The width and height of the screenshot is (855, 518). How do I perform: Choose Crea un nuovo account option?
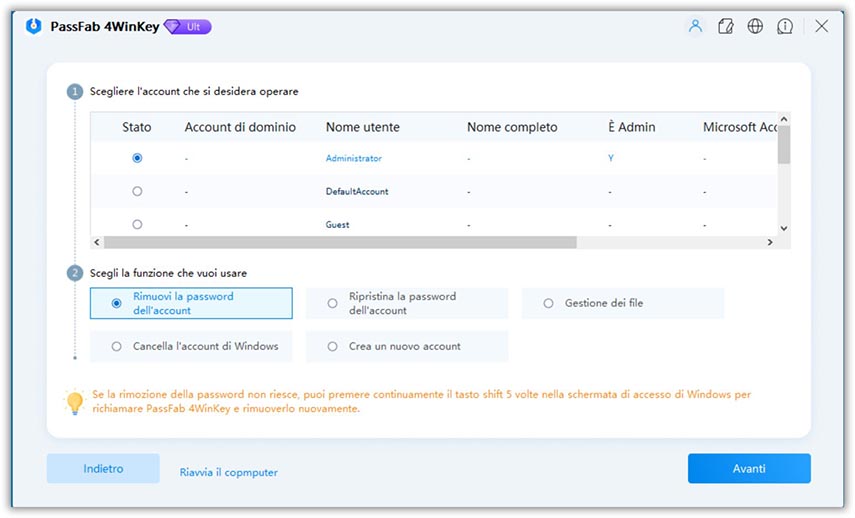[x=407, y=346]
